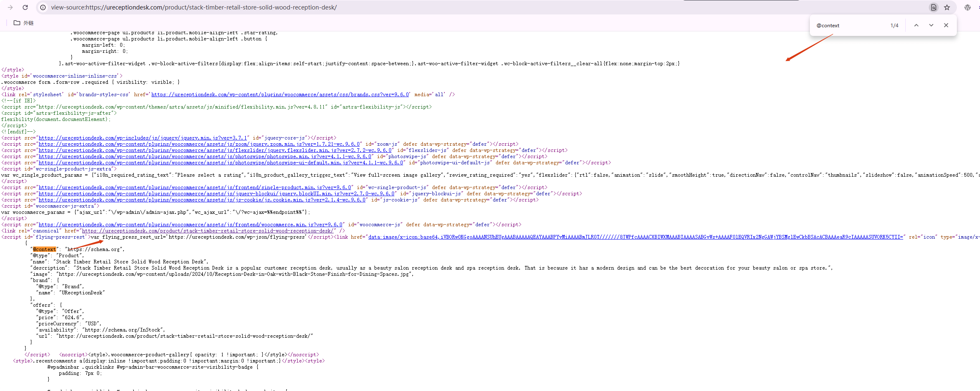Open the photoswipe.min.js link
Viewport: 980px width, 391px height.
tap(205, 156)
